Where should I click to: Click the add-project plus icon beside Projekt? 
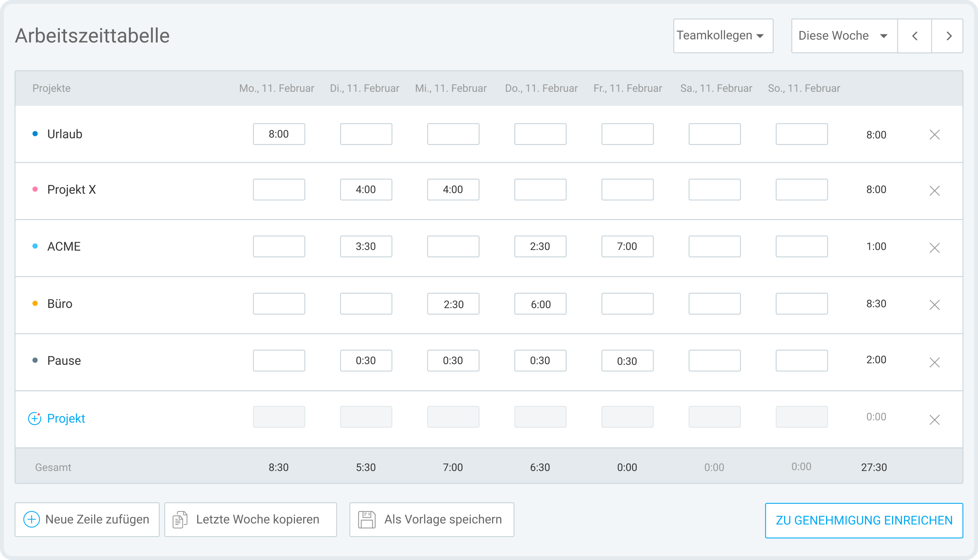coord(34,418)
